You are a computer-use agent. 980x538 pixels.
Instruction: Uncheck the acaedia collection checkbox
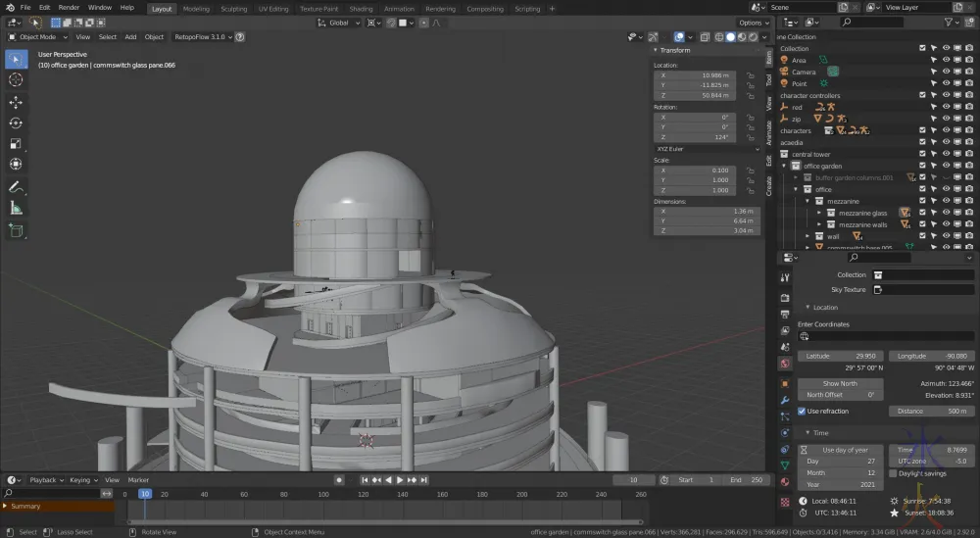(922, 142)
